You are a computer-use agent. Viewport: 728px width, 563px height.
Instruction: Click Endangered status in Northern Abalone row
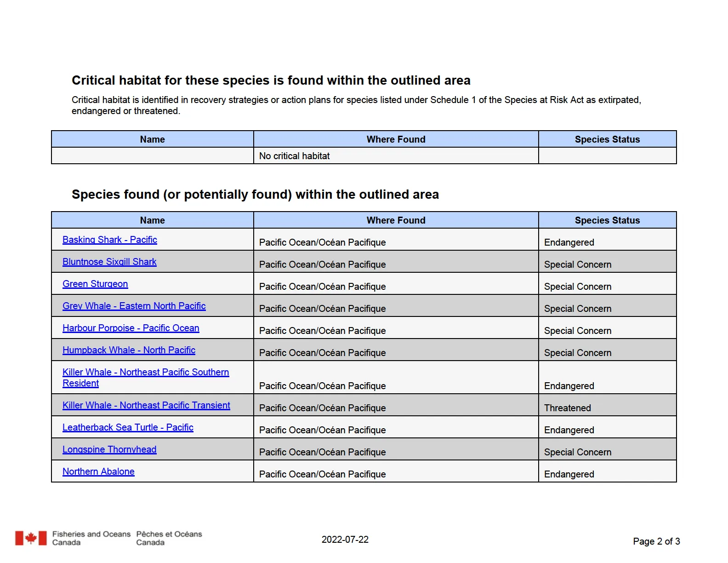pyautogui.click(x=607, y=471)
